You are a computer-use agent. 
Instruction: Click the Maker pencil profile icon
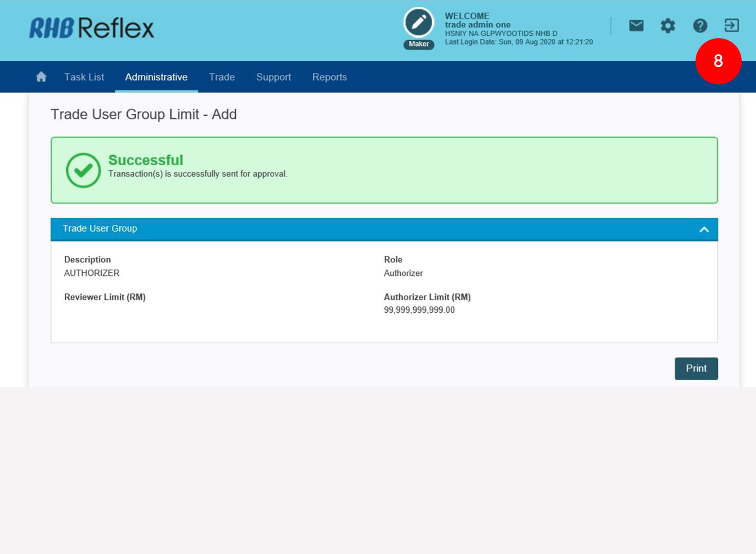tap(418, 23)
